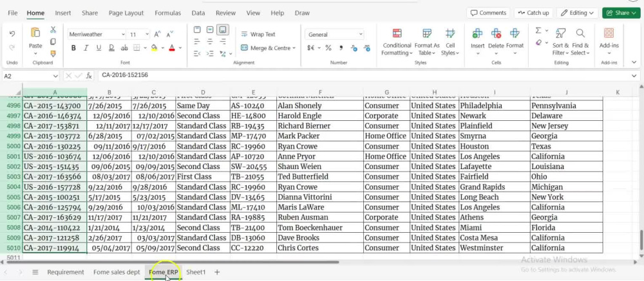
Task: Open the Data ribbon tab
Action: click(198, 13)
